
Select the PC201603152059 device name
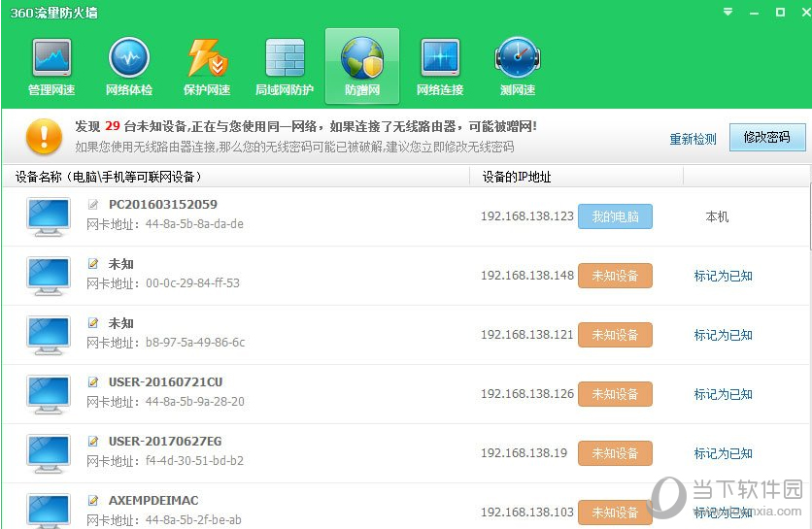tap(162, 205)
